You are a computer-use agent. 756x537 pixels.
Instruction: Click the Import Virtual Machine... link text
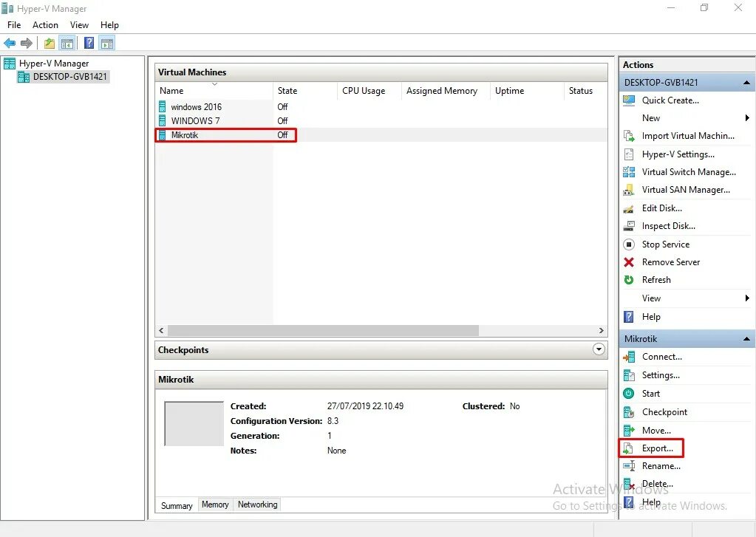[688, 136]
